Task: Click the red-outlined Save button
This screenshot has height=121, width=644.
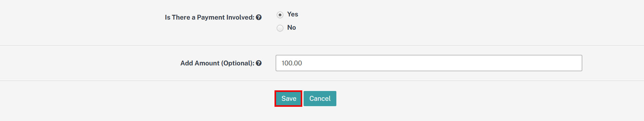Action: coord(288,99)
